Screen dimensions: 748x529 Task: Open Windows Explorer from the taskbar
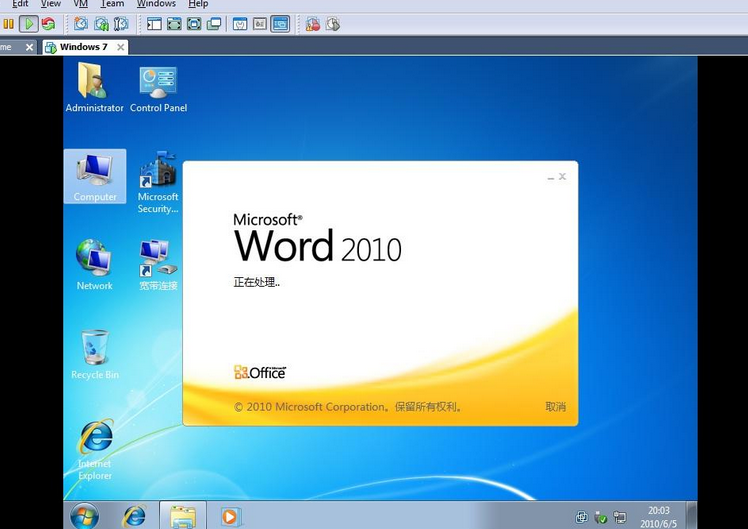pos(183,516)
